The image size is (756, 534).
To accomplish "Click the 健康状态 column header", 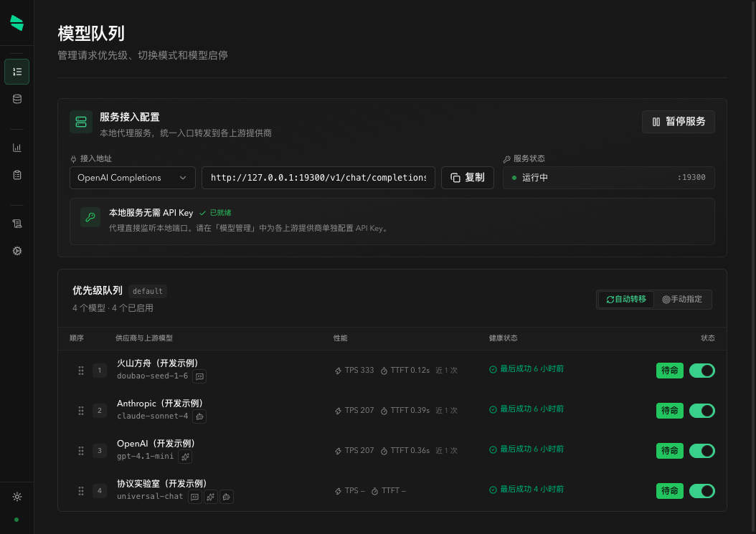I will pyautogui.click(x=503, y=338).
